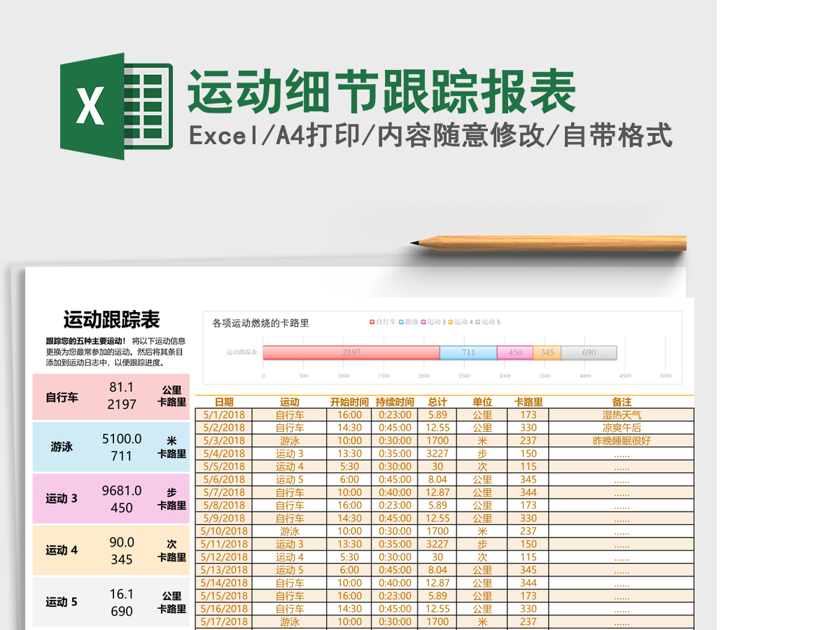Select the title 运动细节跟踪报表
Image resolution: width=840 pixels, height=630 pixels.
point(381,92)
